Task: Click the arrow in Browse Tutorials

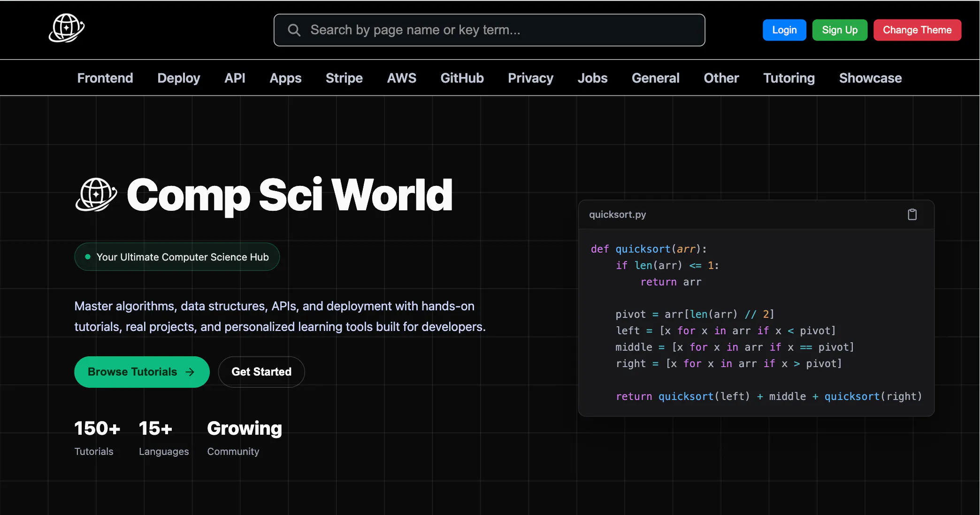Action: pos(190,372)
